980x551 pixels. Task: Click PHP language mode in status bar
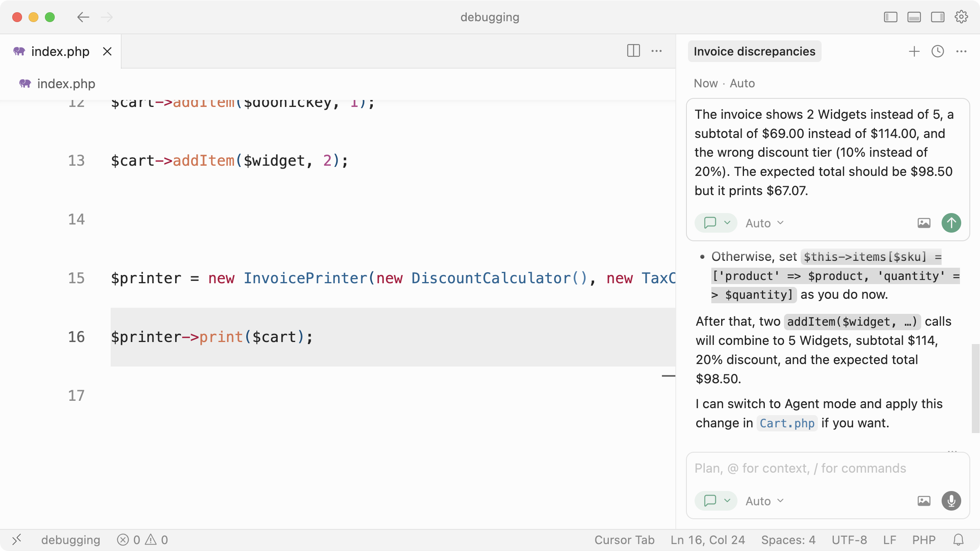point(924,540)
